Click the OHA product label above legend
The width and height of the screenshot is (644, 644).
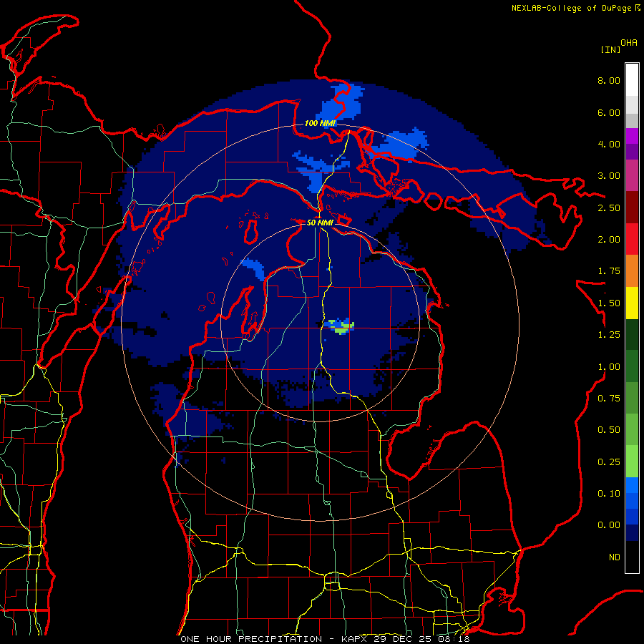629,43
